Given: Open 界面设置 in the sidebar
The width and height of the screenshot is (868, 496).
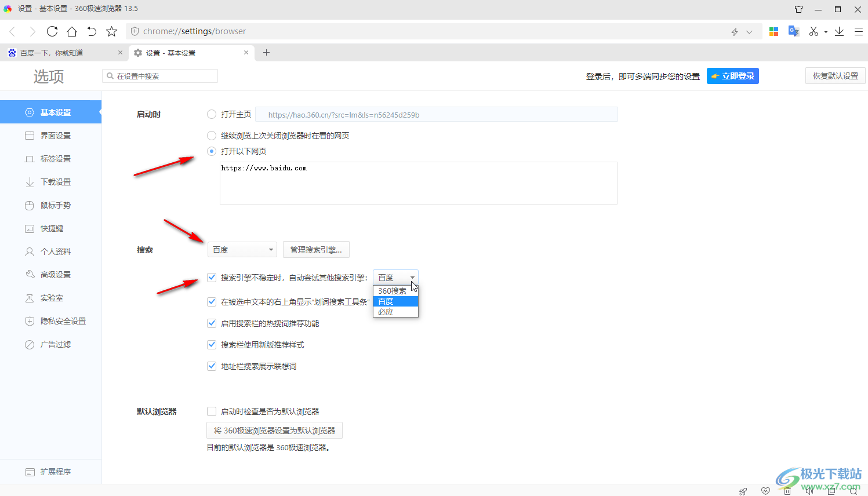Looking at the screenshot, I should (50, 136).
